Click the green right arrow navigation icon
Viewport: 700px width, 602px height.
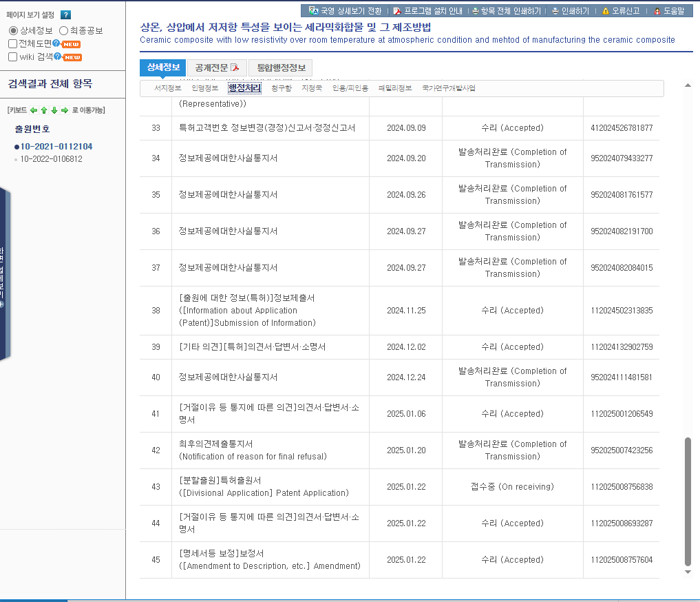65,110
